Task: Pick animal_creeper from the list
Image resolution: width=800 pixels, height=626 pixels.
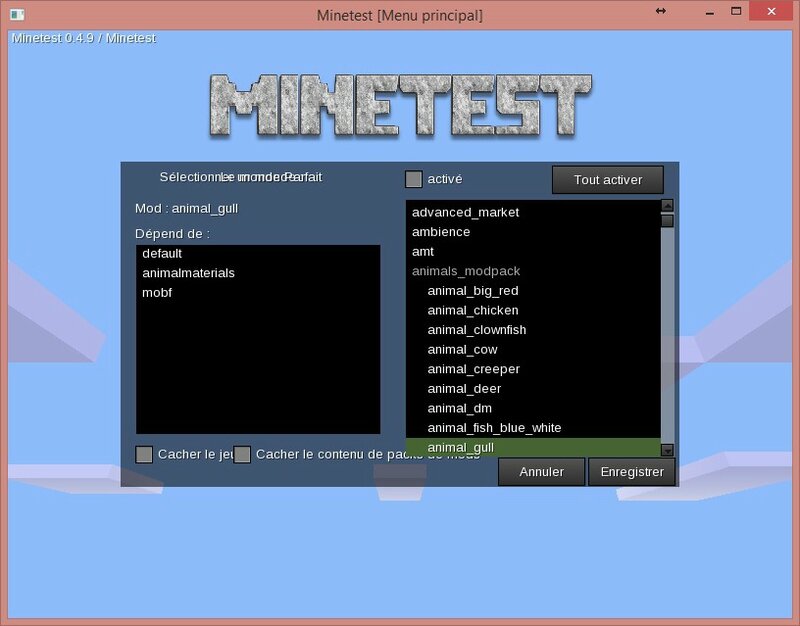Action: tap(473, 369)
